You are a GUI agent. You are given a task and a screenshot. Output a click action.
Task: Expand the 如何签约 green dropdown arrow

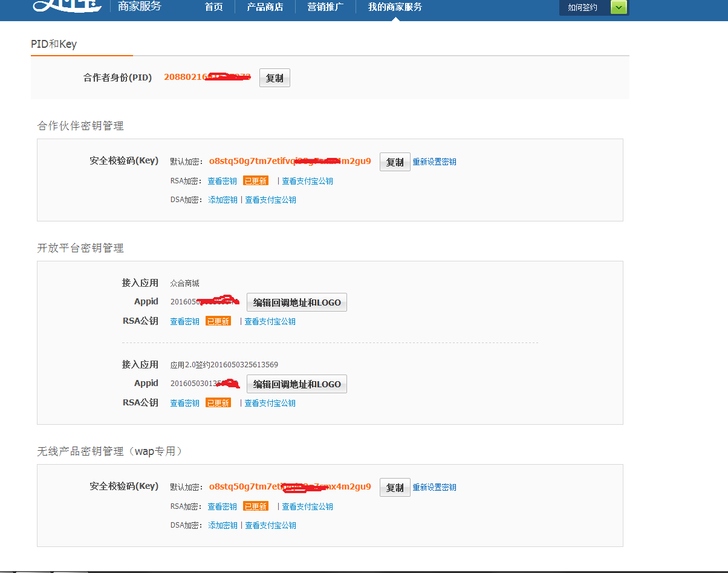pyautogui.click(x=619, y=7)
